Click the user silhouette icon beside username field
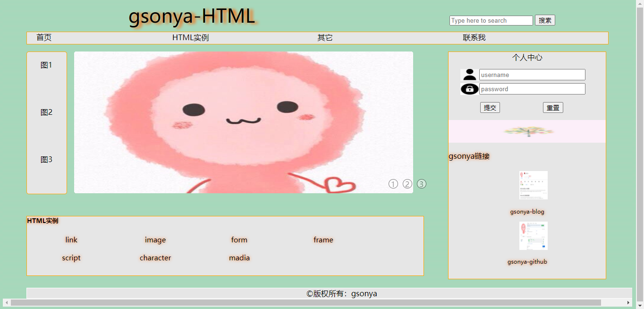 click(x=469, y=74)
